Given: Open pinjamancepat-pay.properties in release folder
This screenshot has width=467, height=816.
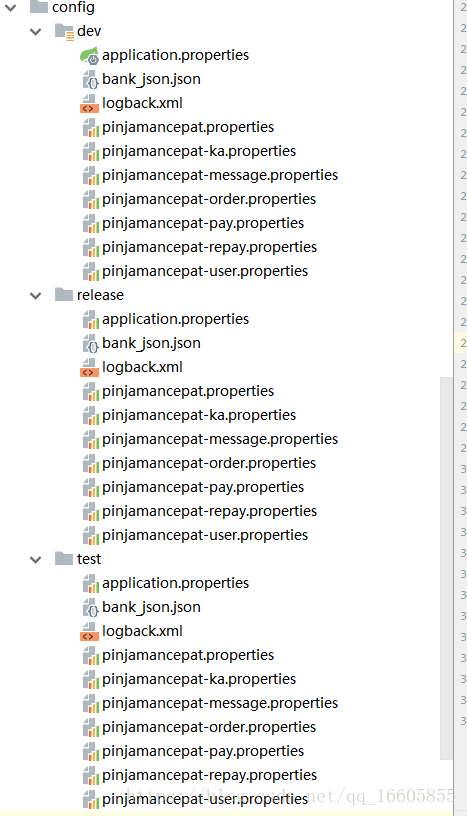Looking at the screenshot, I should [203, 487].
